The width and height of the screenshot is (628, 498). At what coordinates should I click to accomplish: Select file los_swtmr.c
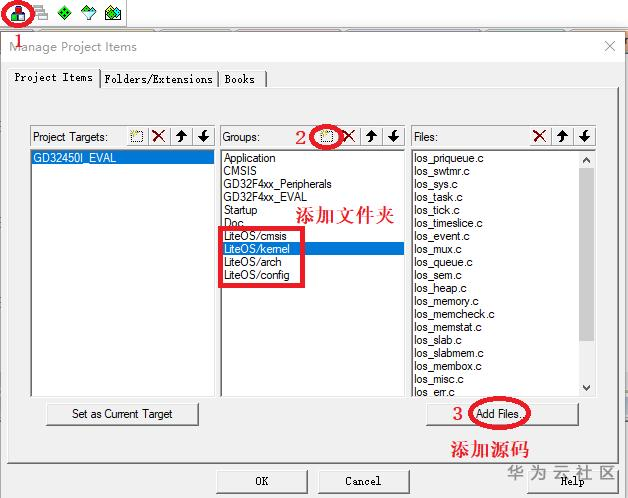pos(496,171)
